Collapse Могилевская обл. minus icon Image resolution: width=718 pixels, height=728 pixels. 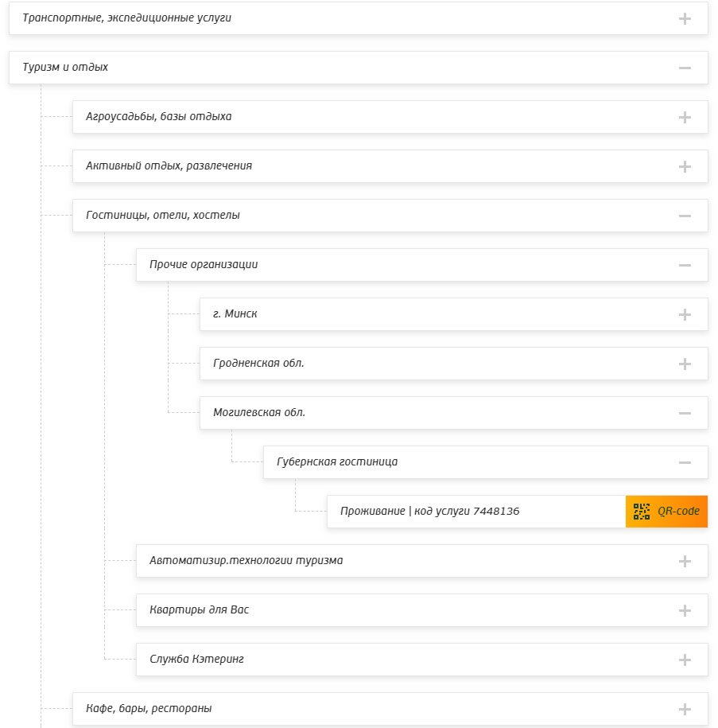(x=685, y=413)
